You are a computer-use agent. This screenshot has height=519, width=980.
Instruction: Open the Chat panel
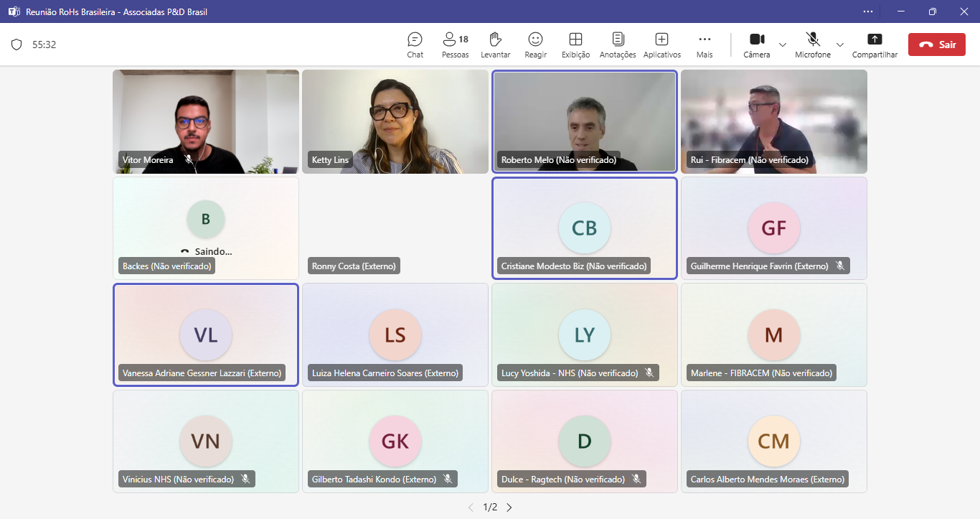(415, 45)
